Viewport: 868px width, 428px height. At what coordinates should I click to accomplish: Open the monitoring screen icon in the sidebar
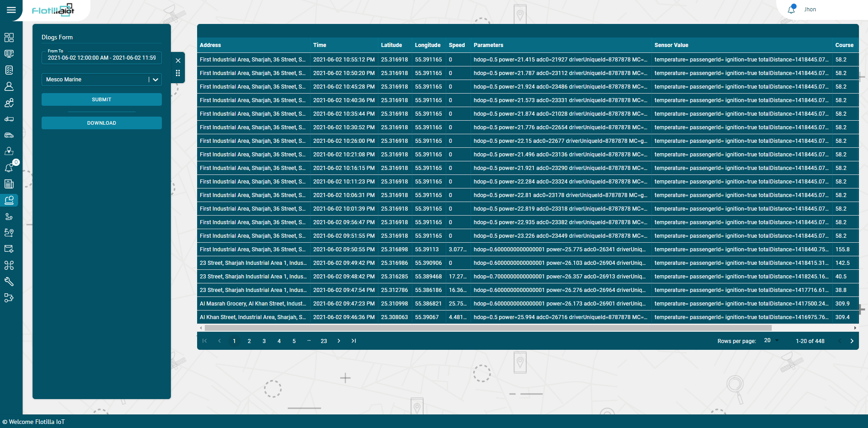[x=9, y=54]
